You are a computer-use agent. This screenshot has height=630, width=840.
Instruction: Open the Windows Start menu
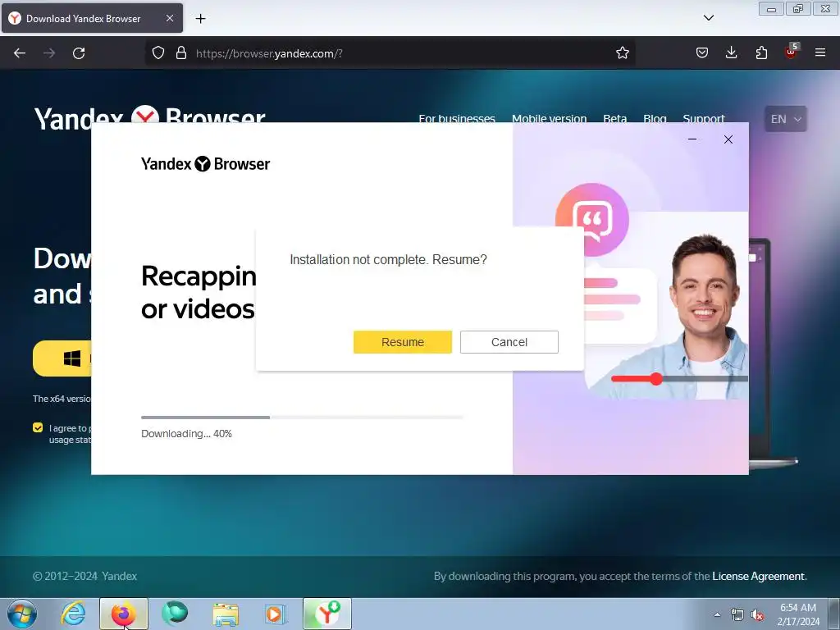tap(22, 614)
